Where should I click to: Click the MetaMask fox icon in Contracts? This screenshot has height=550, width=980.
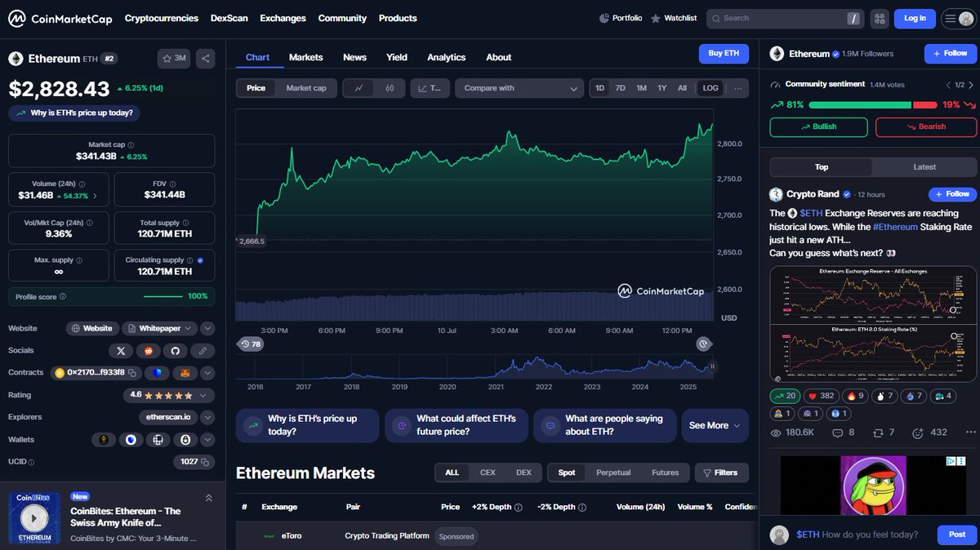pos(185,373)
